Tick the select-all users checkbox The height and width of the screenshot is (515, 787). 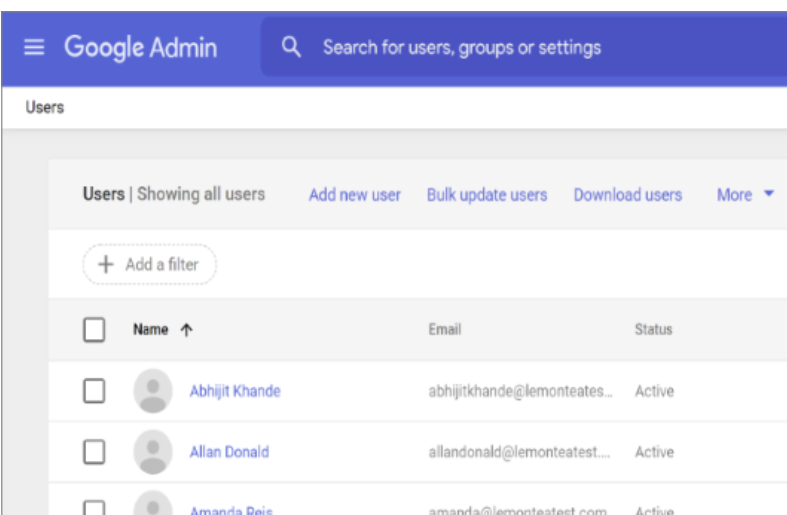94,330
